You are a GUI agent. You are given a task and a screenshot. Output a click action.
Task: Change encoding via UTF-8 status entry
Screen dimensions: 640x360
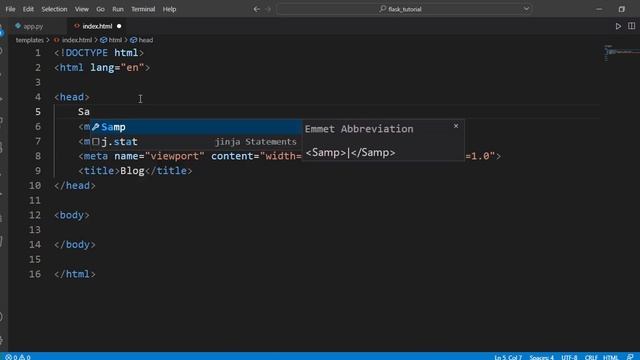(569, 357)
